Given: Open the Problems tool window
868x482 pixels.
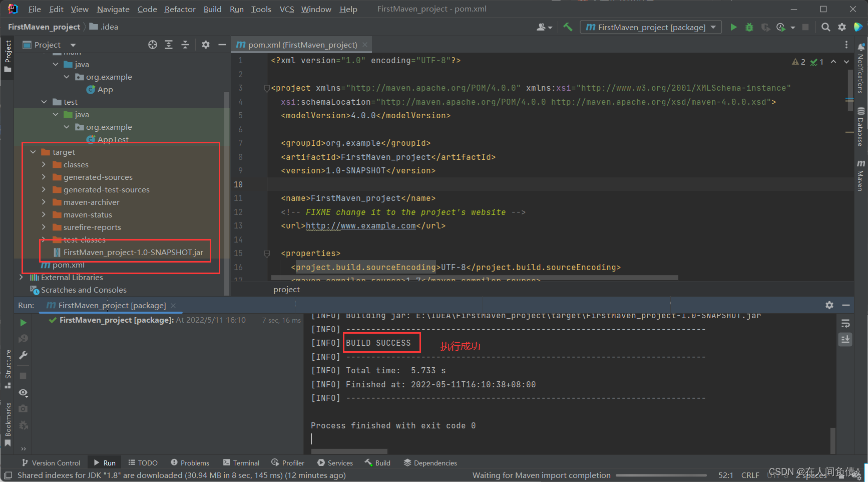Looking at the screenshot, I should tap(190, 463).
